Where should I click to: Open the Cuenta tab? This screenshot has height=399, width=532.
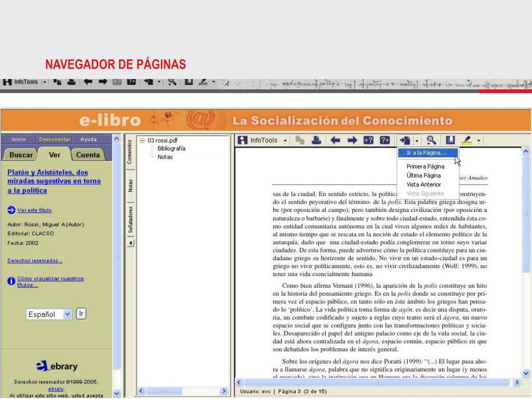pos(88,155)
